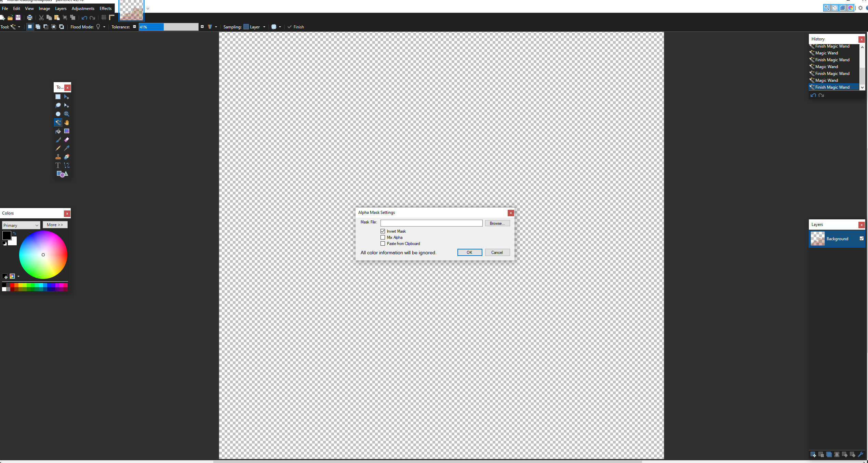
Task: Select the Lasso Select tool
Action: (58, 105)
